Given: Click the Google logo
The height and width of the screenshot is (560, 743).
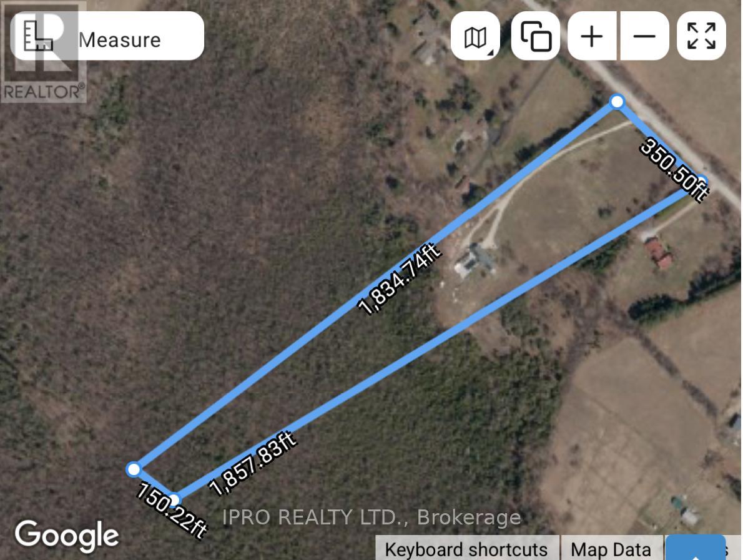Looking at the screenshot, I should tap(67, 536).
